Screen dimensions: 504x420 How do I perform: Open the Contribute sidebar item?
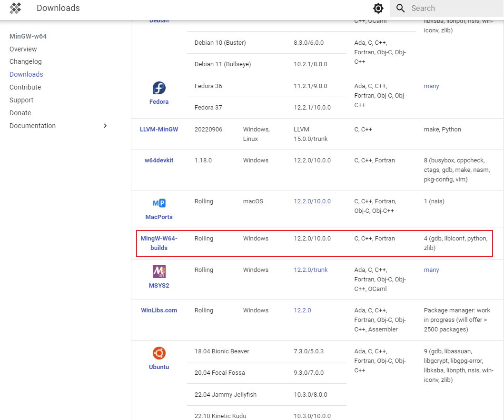point(25,87)
